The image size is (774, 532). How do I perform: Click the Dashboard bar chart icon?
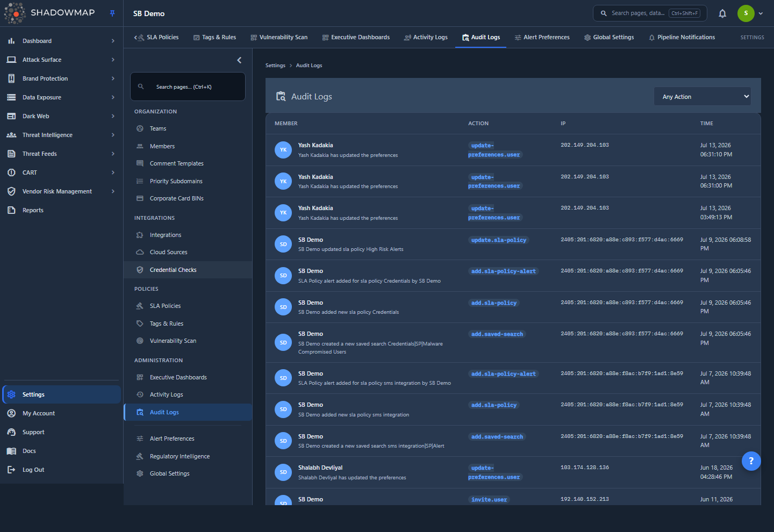click(x=11, y=41)
